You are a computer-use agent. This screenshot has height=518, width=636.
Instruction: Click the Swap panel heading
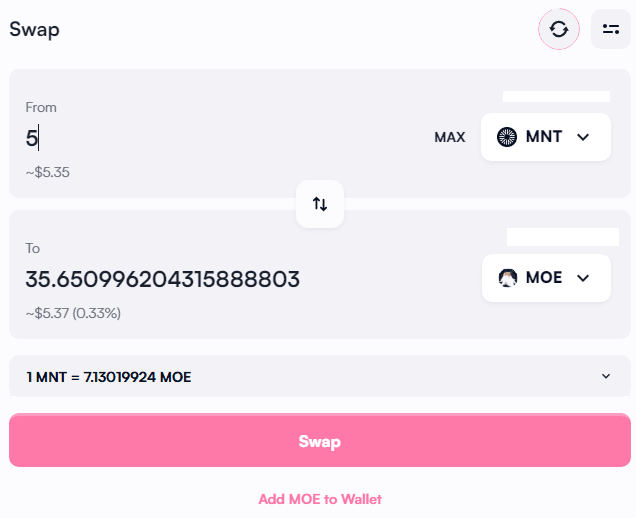35,29
